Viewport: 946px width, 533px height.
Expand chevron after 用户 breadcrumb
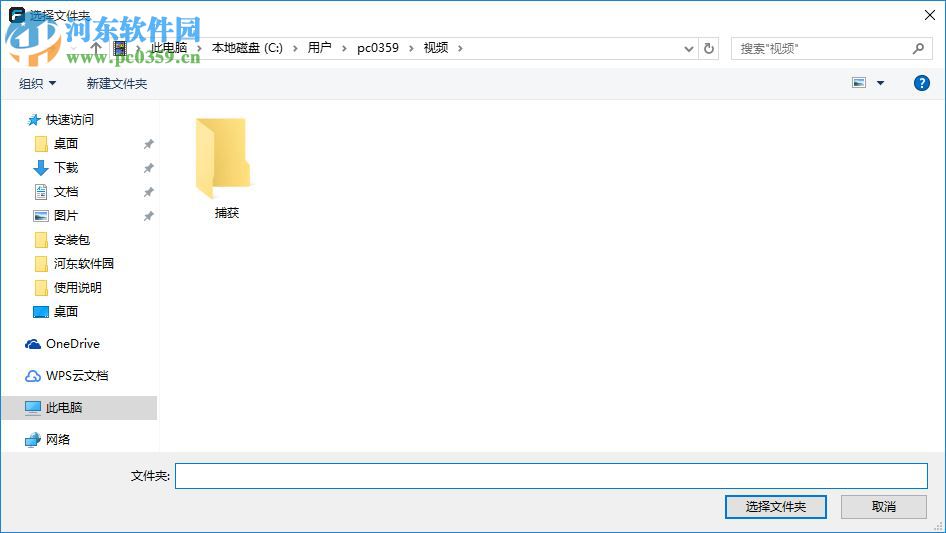(344, 48)
